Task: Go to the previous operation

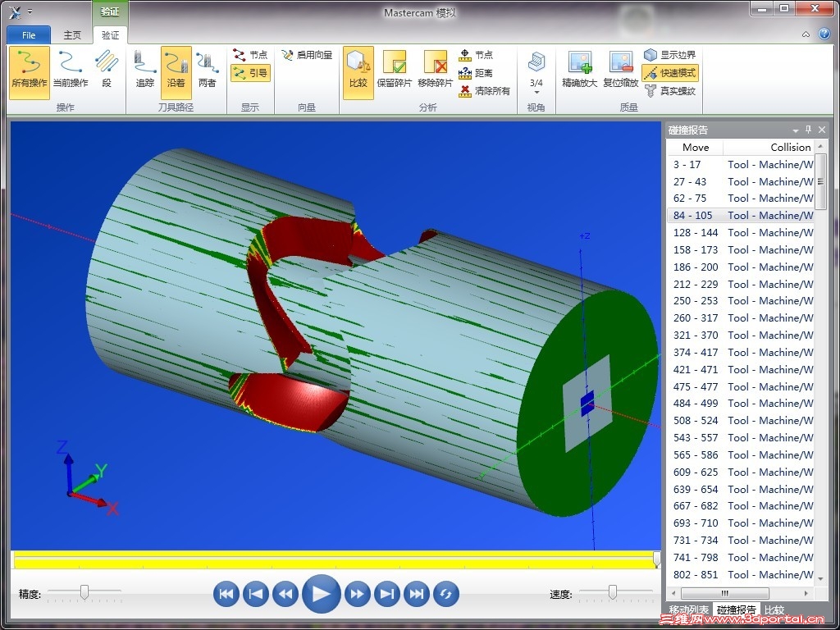Action: coord(256,594)
